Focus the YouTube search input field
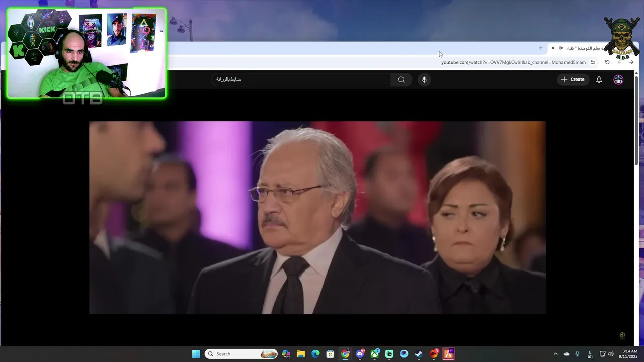The image size is (644, 362). pos(301,79)
